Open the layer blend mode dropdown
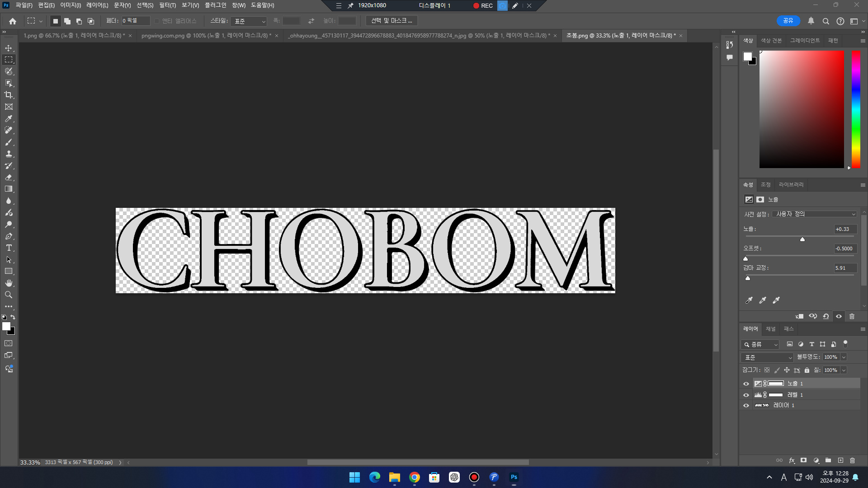This screenshot has width=868, height=488. tap(767, 357)
